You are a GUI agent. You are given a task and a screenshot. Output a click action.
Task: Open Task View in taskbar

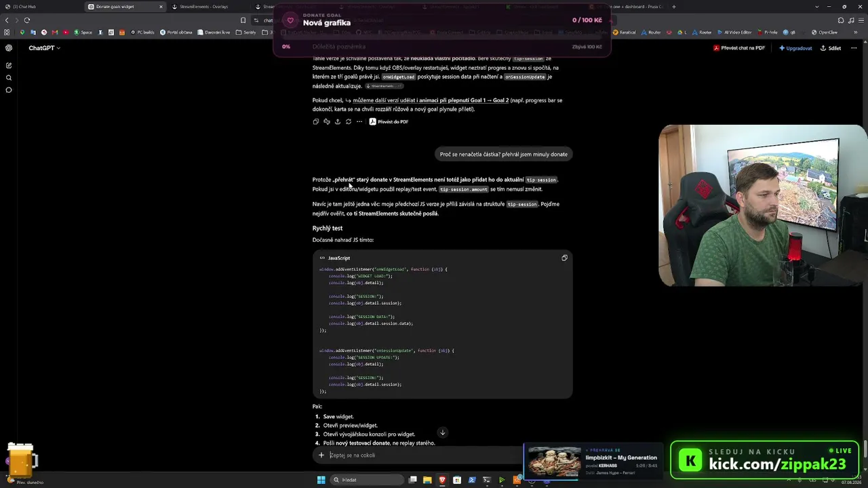[412, 480]
